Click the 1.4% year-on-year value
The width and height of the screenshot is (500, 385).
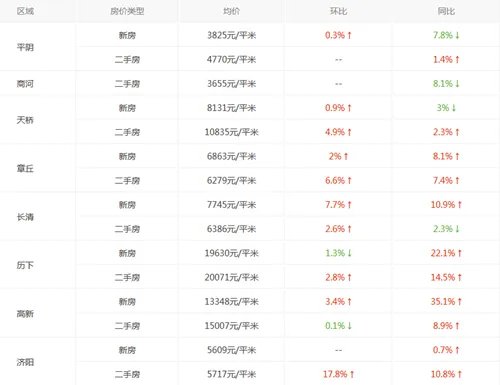[446, 60]
